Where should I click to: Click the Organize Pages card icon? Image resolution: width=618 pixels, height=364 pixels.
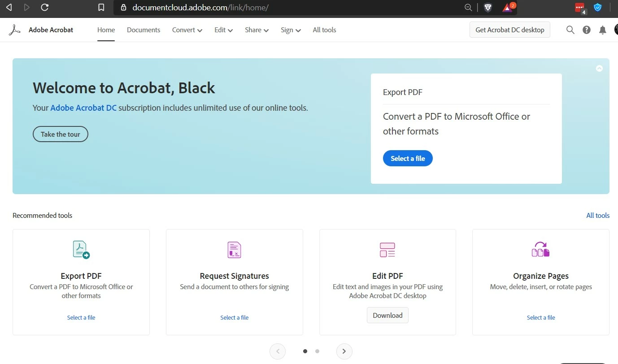click(540, 249)
